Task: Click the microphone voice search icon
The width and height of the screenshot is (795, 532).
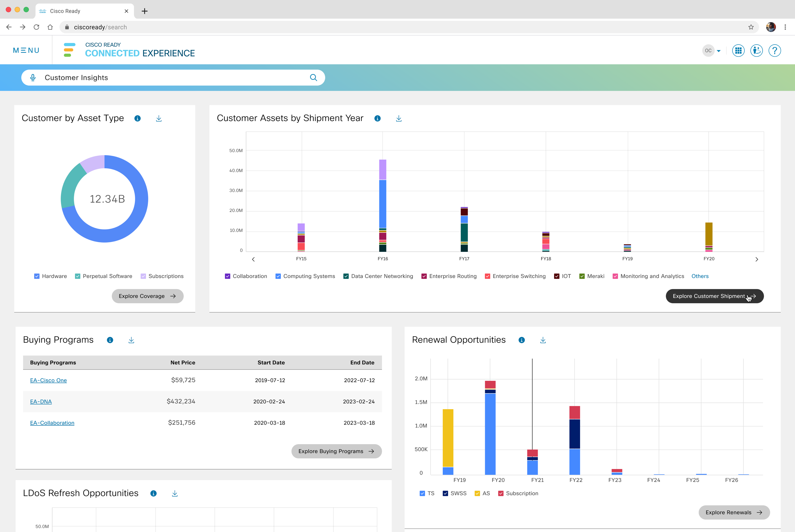Action: click(33, 78)
